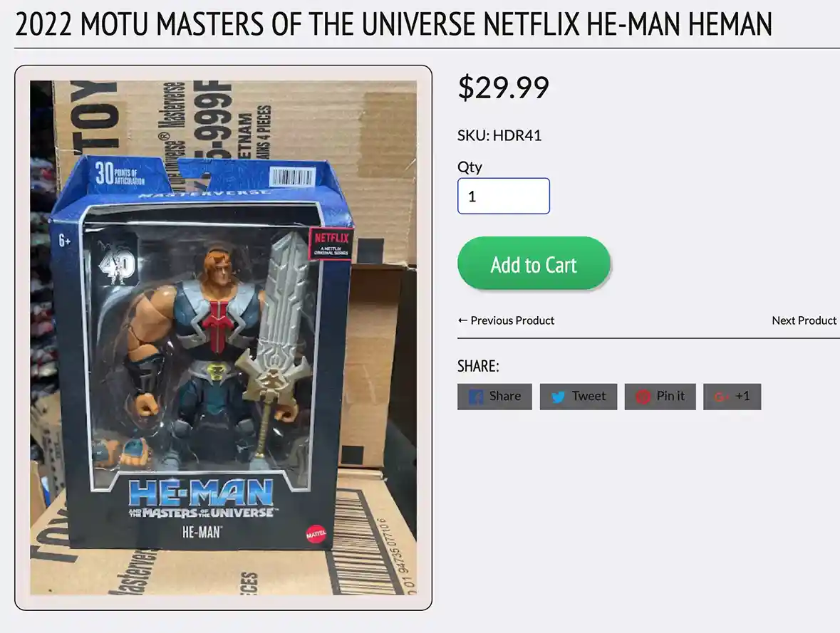Go to the Previous Product link

507,320
